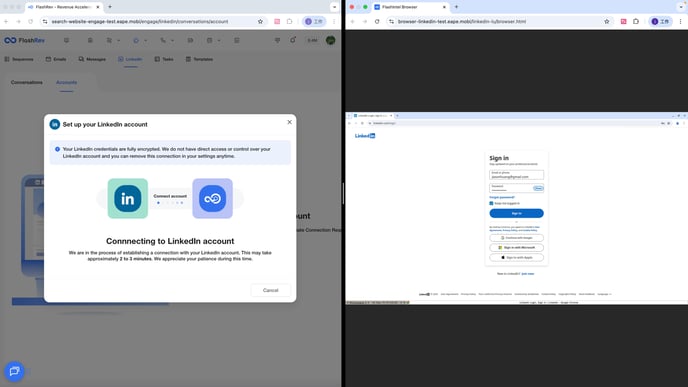Open extensions icon in right browser window
This screenshot has height=387, width=688.
(x=636, y=21)
